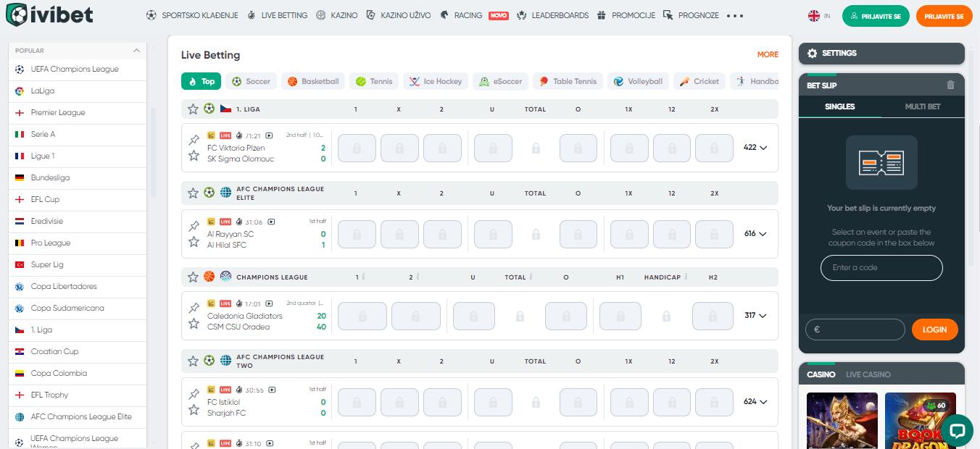
Task: Clear bet slip with the trash icon
Action: click(951, 85)
